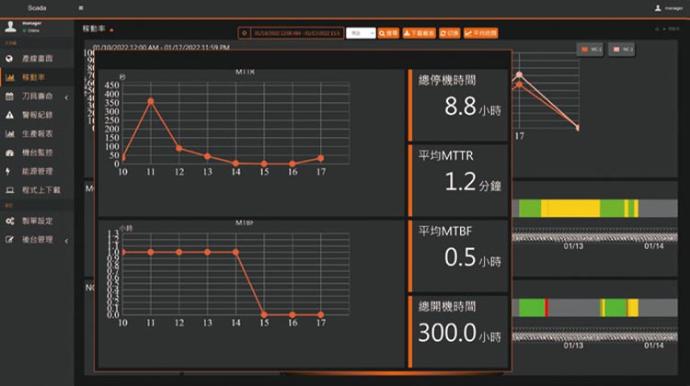Open 機台監控 dashboard gauge icon

(9, 153)
